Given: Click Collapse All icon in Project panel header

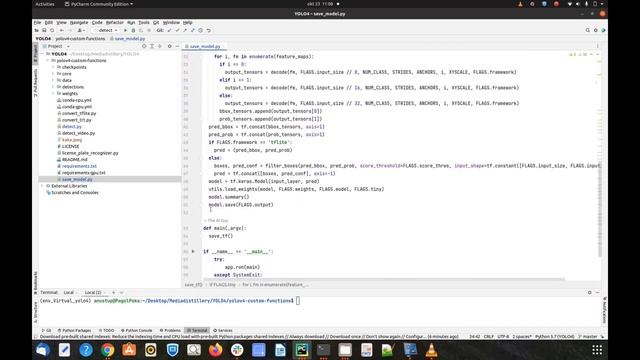Looking at the screenshot, I should [x=160, y=46].
